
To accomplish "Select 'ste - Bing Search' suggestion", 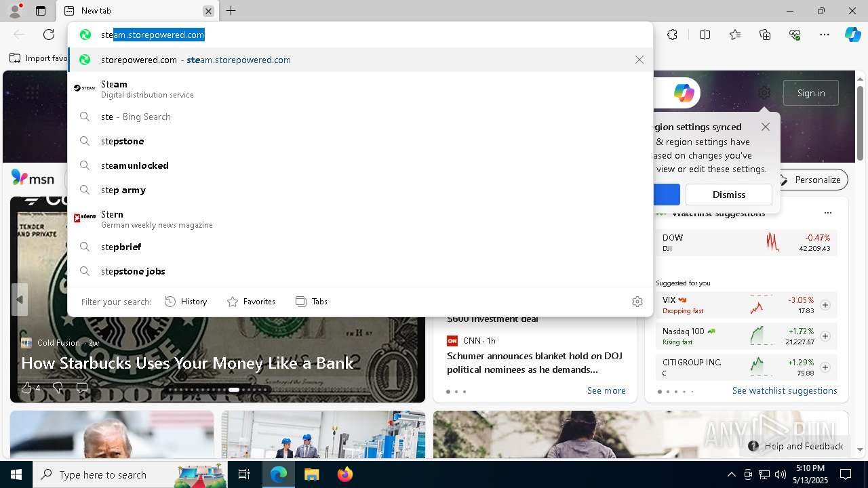I will pyautogui.click(x=360, y=117).
